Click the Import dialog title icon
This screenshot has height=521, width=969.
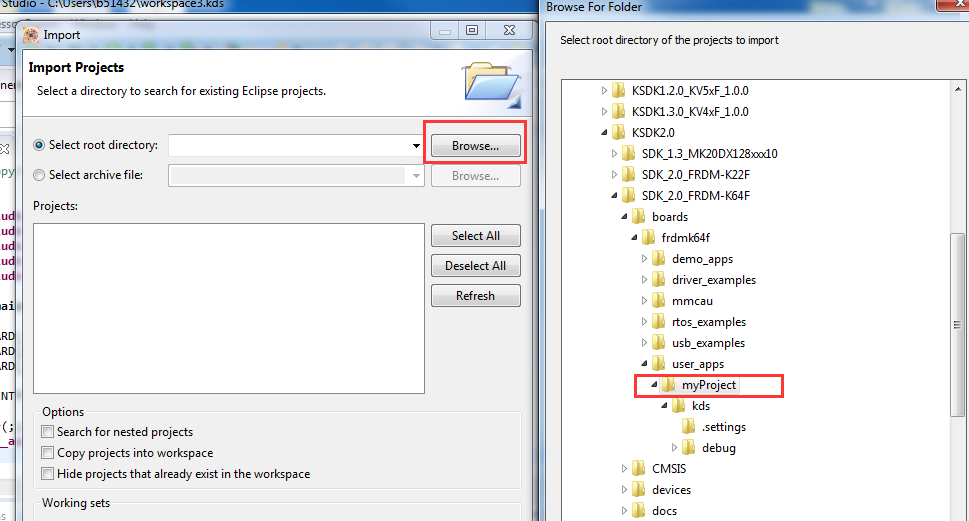coord(31,35)
